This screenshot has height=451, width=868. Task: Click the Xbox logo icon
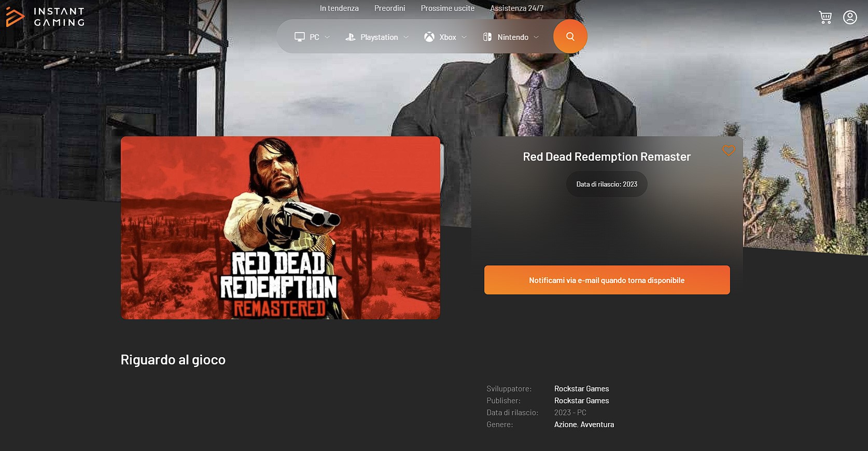429,37
